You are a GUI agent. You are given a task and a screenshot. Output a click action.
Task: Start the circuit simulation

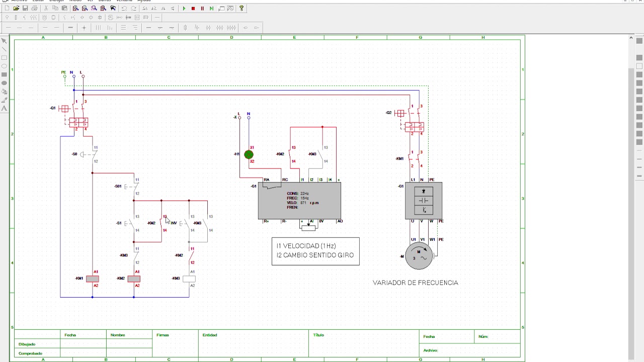tap(184, 8)
